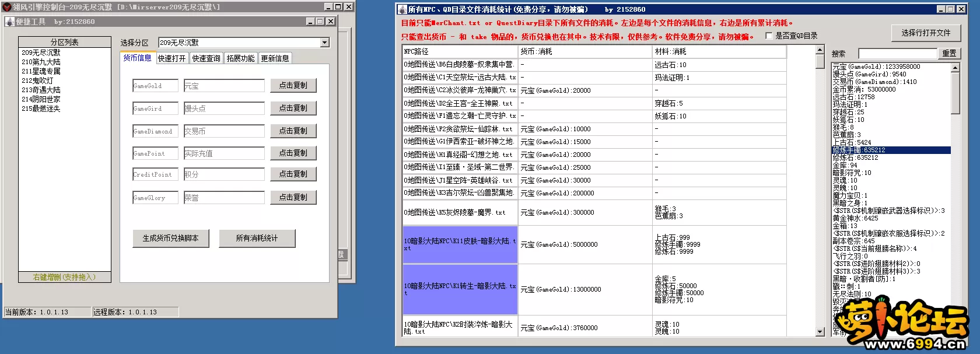Switch to the 快速打开 tab
980x354 pixels.
[172, 58]
